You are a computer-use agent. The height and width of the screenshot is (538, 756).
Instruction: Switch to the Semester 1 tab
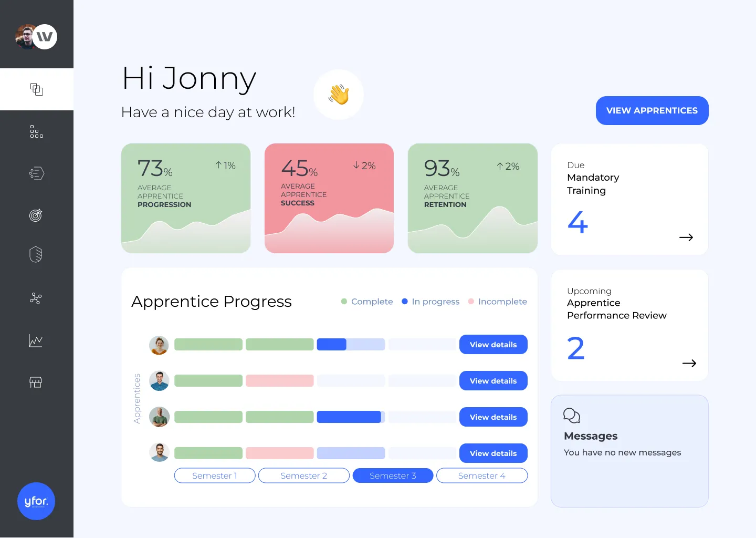pyautogui.click(x=215, y=475)
